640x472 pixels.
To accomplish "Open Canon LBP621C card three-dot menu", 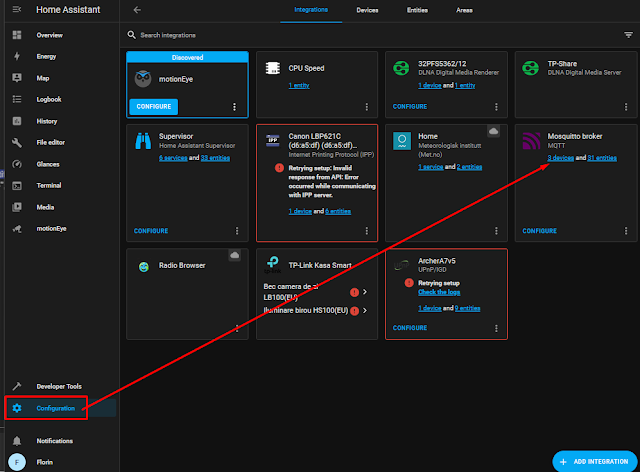I will 367,231.
